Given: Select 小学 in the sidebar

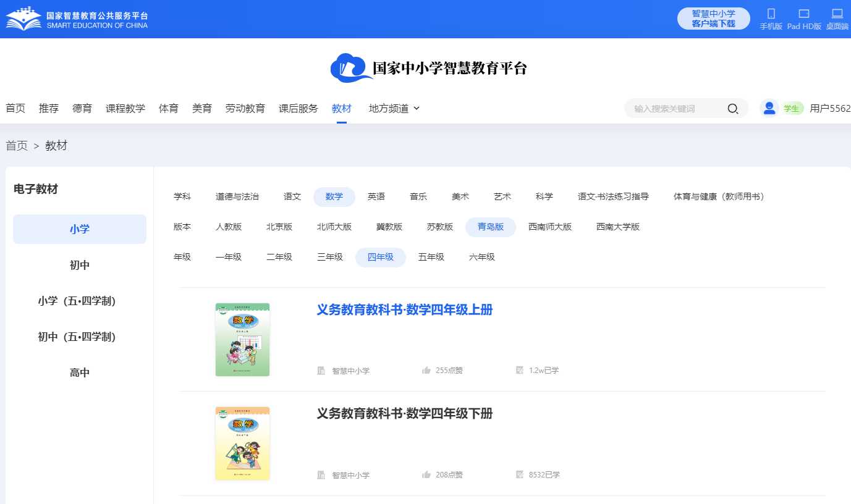Looking at the screenshot, I should (x=80, y=229).
